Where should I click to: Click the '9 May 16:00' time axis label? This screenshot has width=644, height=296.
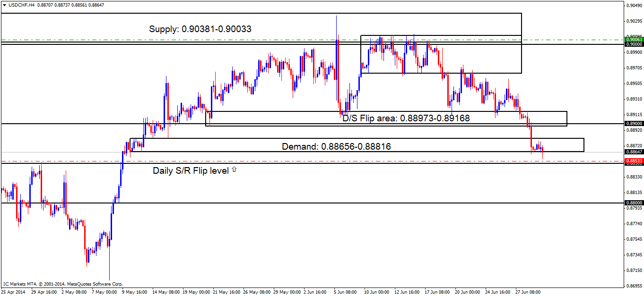[x=134, y=292]
